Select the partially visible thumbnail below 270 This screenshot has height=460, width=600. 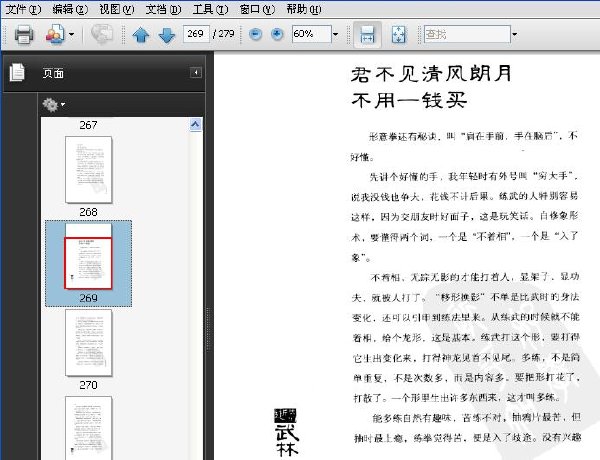point(88,428)
